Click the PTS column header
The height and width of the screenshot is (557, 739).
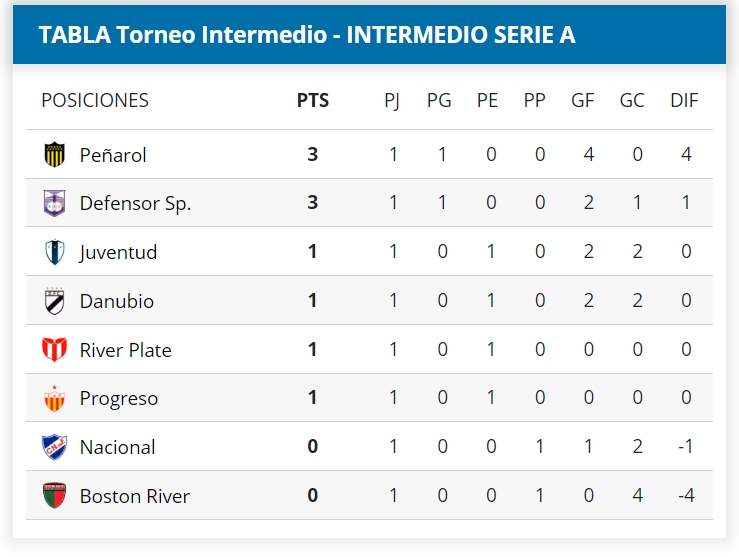313,100
